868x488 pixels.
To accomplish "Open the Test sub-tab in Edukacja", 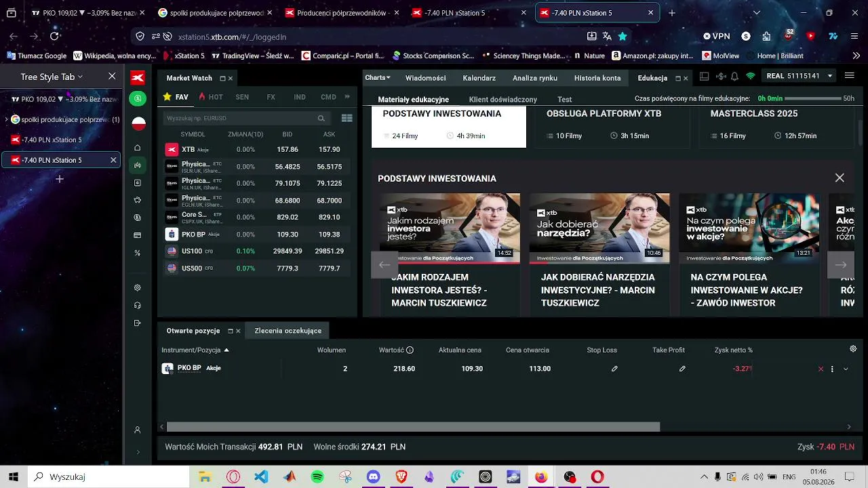I will pos(565,100).
